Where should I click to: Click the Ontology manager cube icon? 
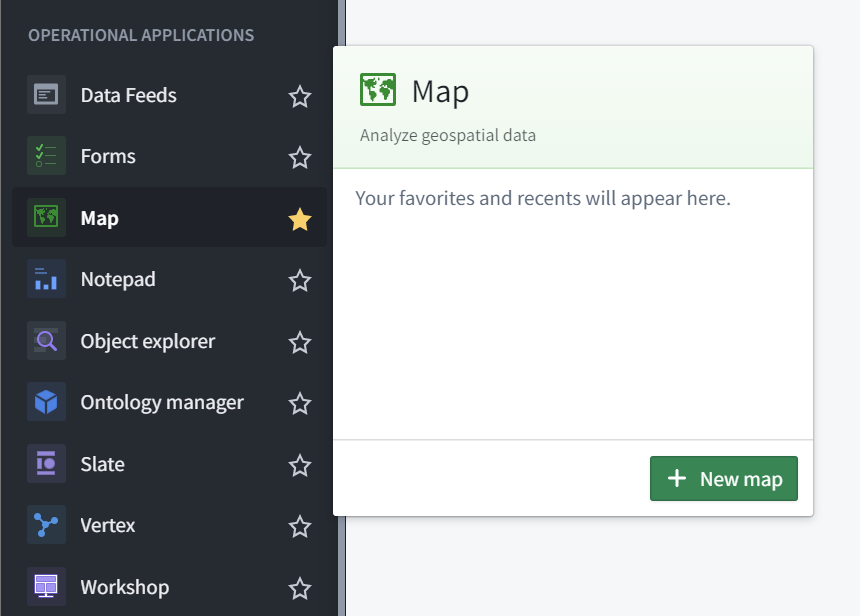47,402
